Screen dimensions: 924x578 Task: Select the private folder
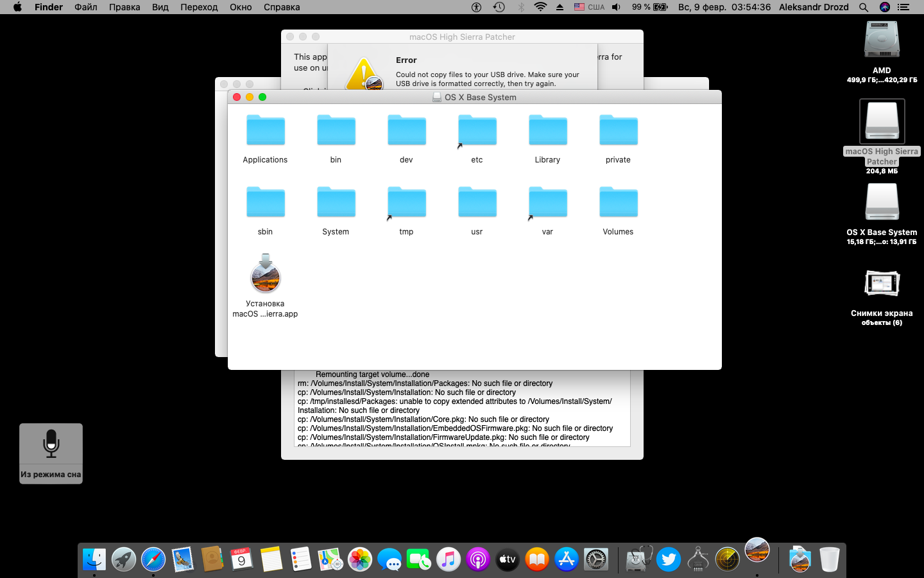tap(618, 130)
